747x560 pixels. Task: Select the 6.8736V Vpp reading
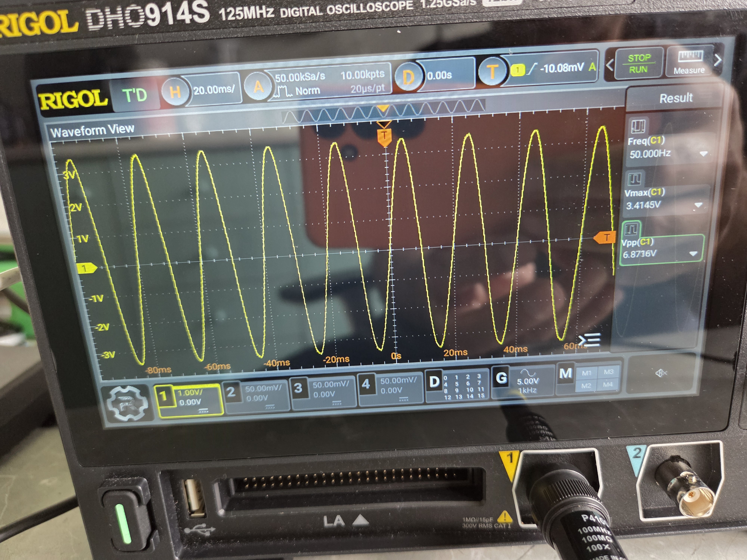(640, 254)
